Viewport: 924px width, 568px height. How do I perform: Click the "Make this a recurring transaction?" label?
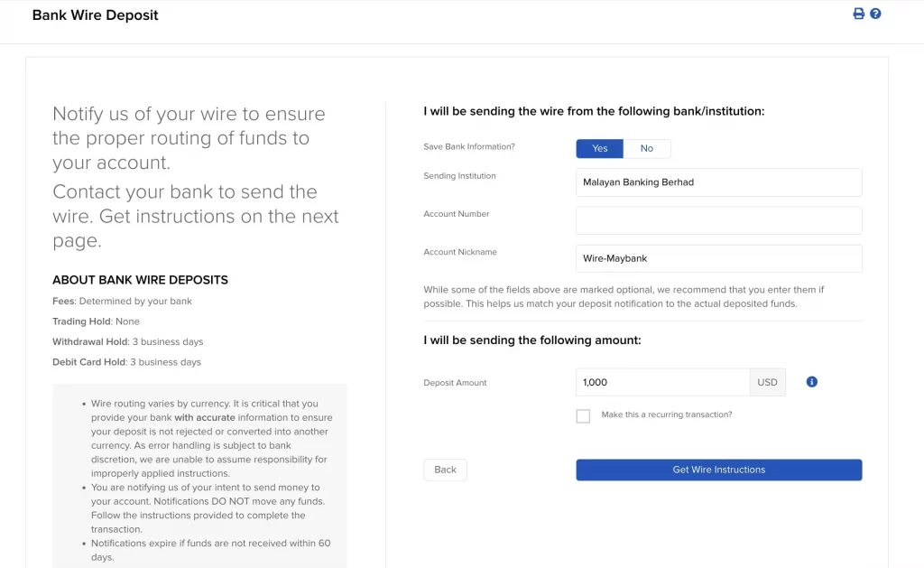(x=667, y=414)
